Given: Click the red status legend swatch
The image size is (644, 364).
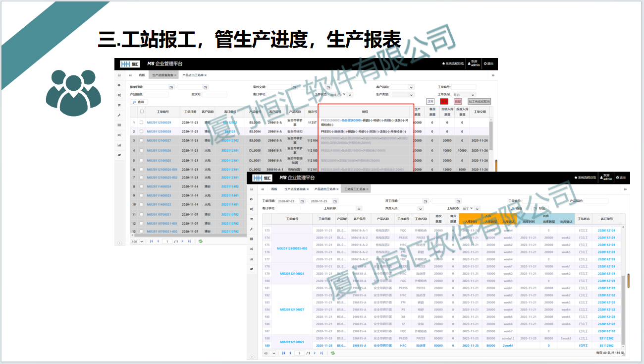Looking at the screenshot, I should 444,101.
